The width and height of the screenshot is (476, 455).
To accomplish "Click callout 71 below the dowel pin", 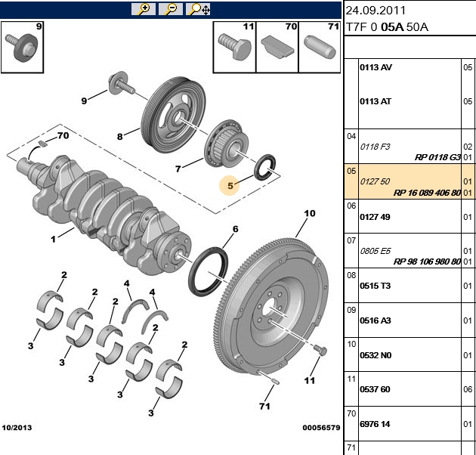I will coord(264,406).
